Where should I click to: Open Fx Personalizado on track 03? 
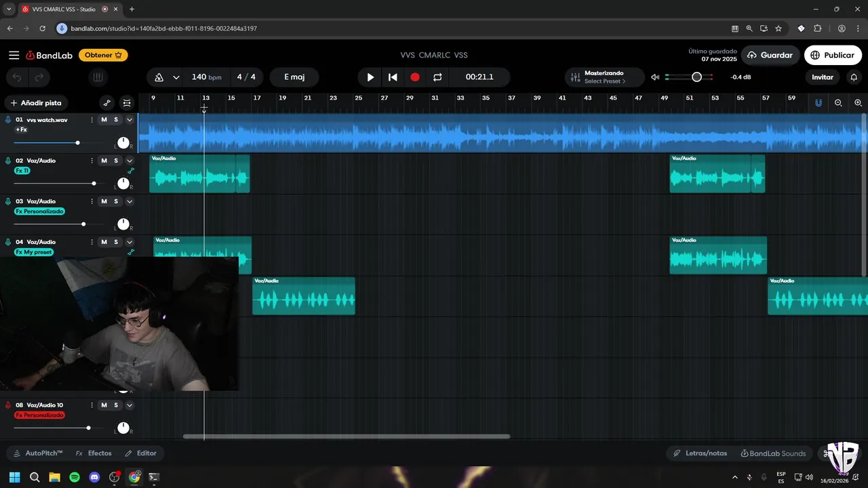click(x=39, y=211)
